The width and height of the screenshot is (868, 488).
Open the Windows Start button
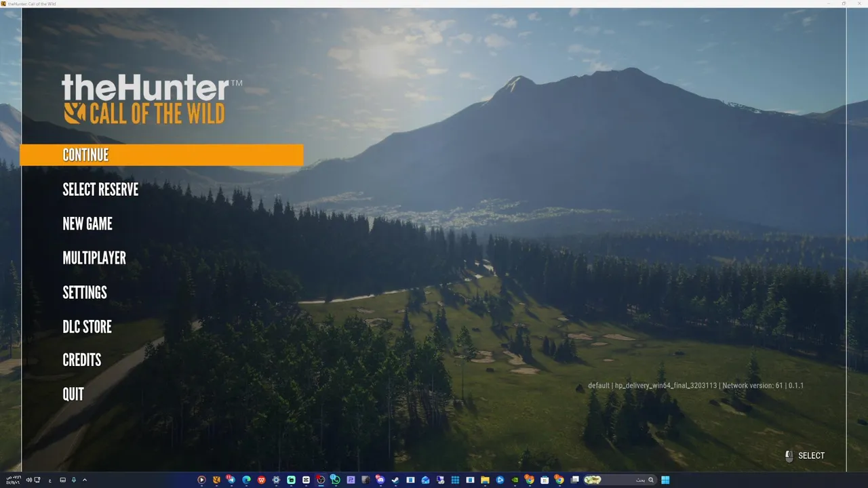[x=665, y=480]
